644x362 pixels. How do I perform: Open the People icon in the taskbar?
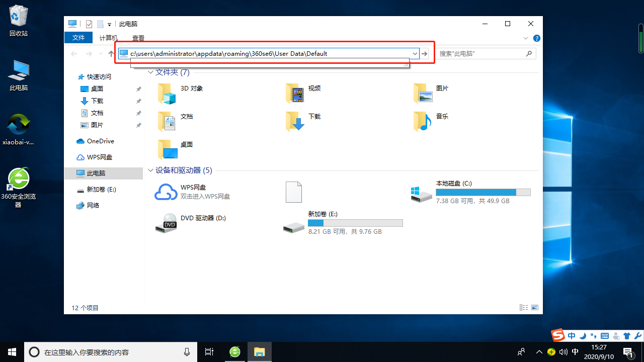[521, 352]
